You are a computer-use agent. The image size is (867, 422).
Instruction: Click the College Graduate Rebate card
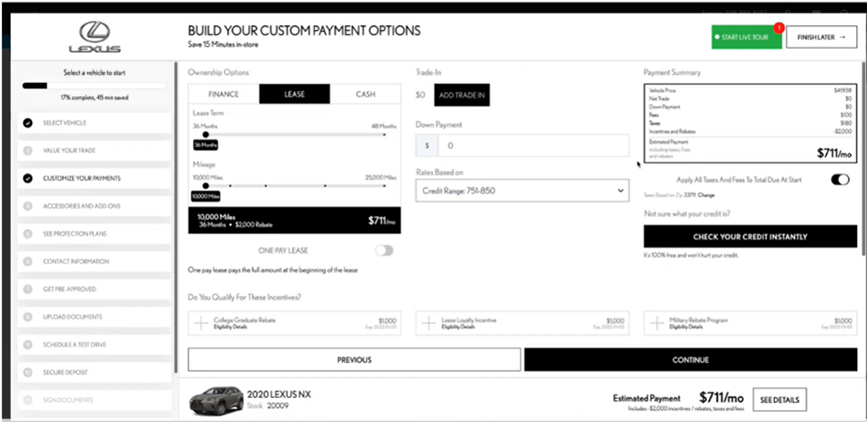click(x=294, y=323)
